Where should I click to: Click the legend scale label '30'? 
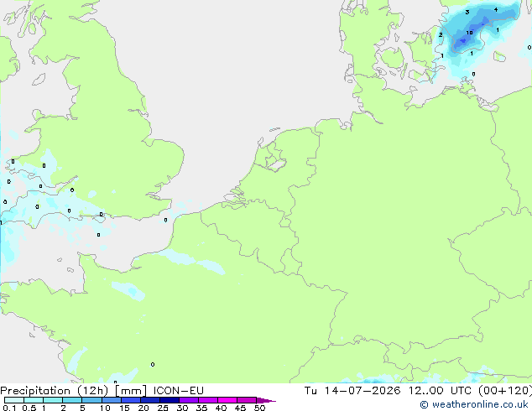point(183,408)
